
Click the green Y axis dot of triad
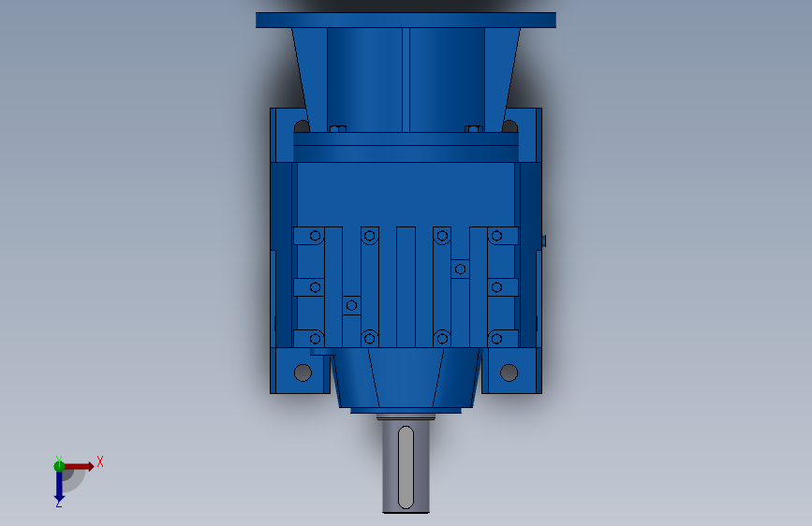[59, 466]
